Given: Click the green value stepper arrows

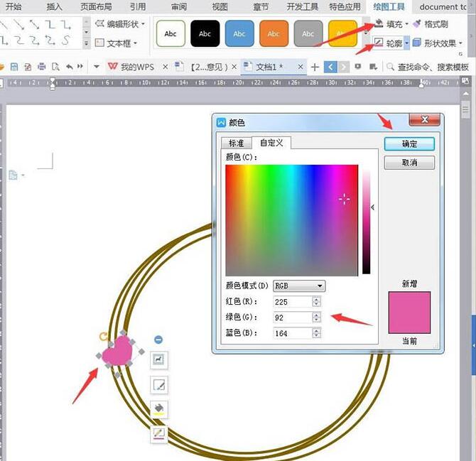Looking at the screenshot, I should tap(317, 318).
